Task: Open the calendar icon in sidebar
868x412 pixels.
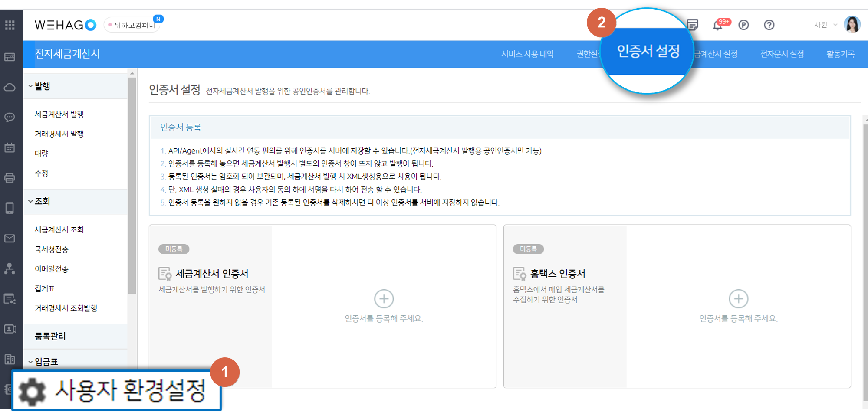Action: point(10,147)
